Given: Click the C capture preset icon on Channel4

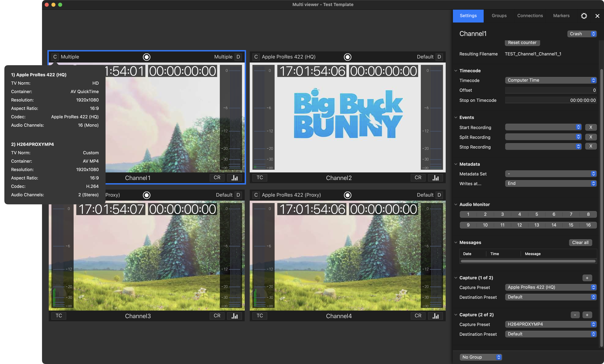Looking at the screenshot, I should [x=256, y=195].
